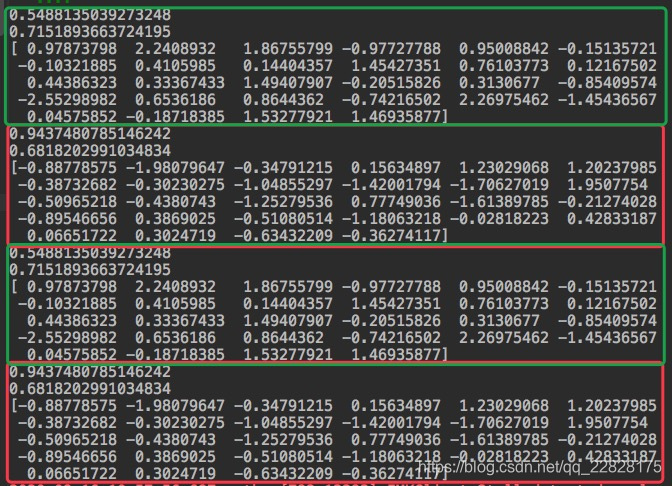
Task: Click value -0.18718385 in the third printed array
Action: (175, 354)
